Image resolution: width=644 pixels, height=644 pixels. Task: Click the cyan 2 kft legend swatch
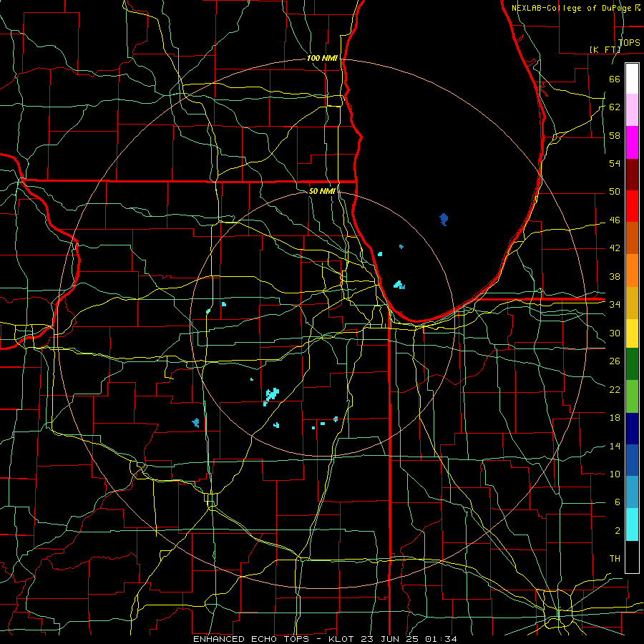point(632,525)
